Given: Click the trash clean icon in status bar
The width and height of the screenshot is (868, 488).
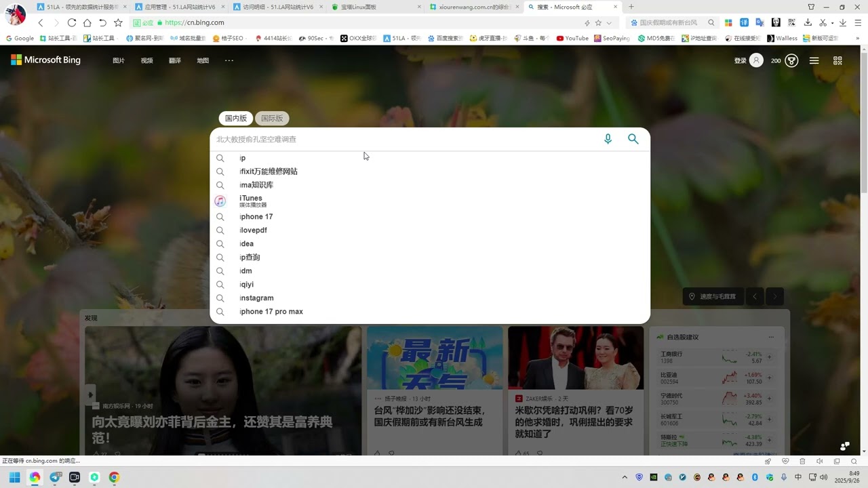Looking at the screenshot, I should 802,461.
